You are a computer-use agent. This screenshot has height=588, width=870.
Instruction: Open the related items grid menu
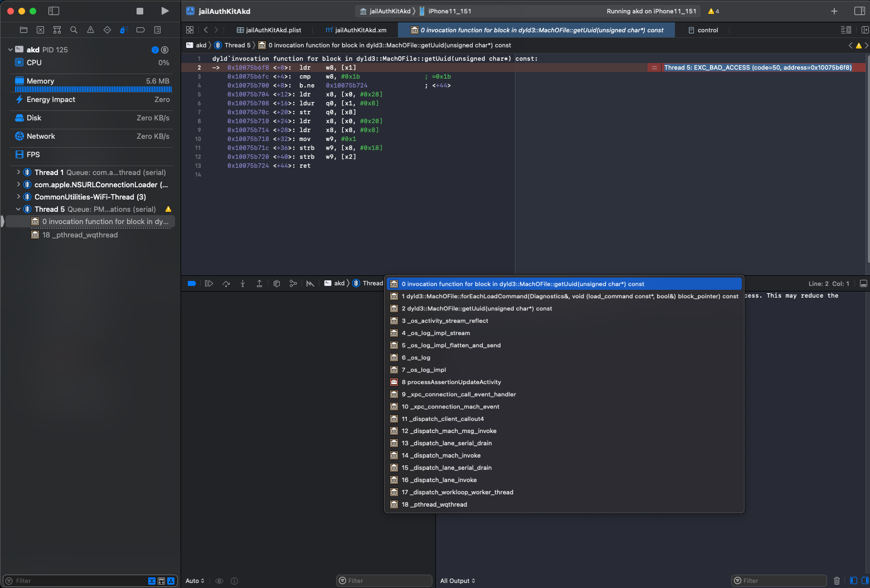pyautogui.click(x=189, y=30)
